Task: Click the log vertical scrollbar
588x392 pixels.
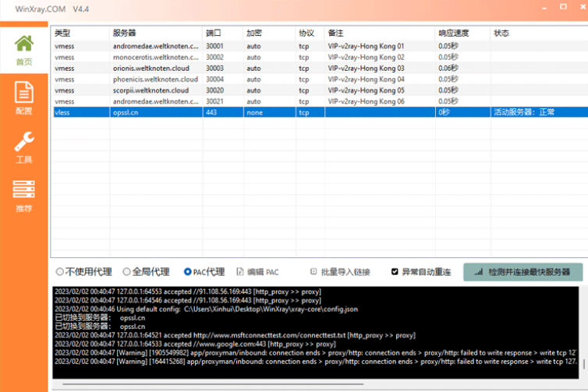Action: coord(583,364)
